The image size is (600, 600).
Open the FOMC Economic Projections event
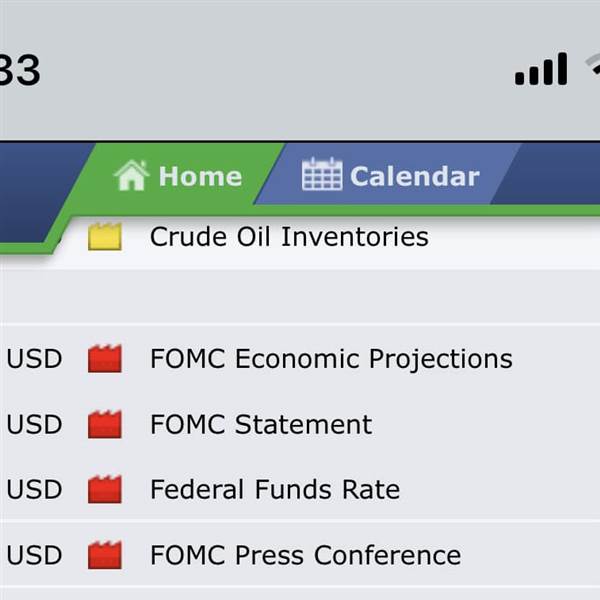click(x=331, y=359)
